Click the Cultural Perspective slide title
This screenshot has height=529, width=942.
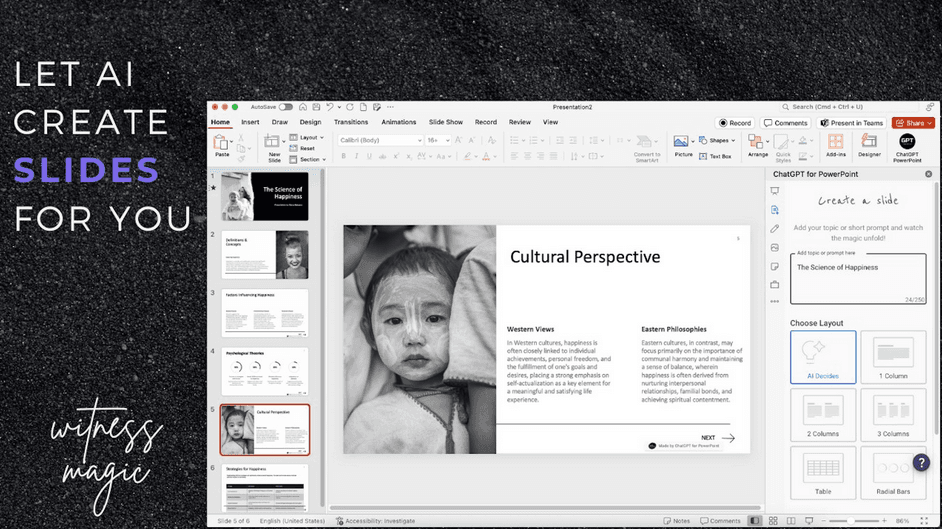coord(585,257)
